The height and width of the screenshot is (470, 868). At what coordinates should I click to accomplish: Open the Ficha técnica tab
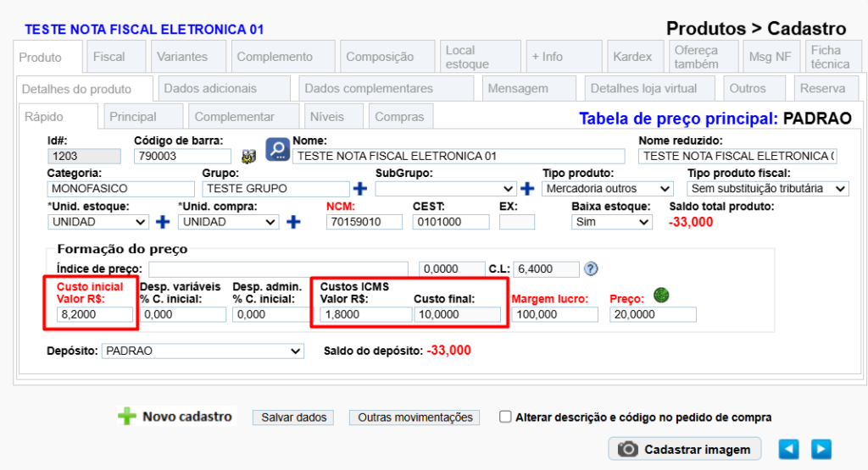pyautogui.click(x=833, y=57)
